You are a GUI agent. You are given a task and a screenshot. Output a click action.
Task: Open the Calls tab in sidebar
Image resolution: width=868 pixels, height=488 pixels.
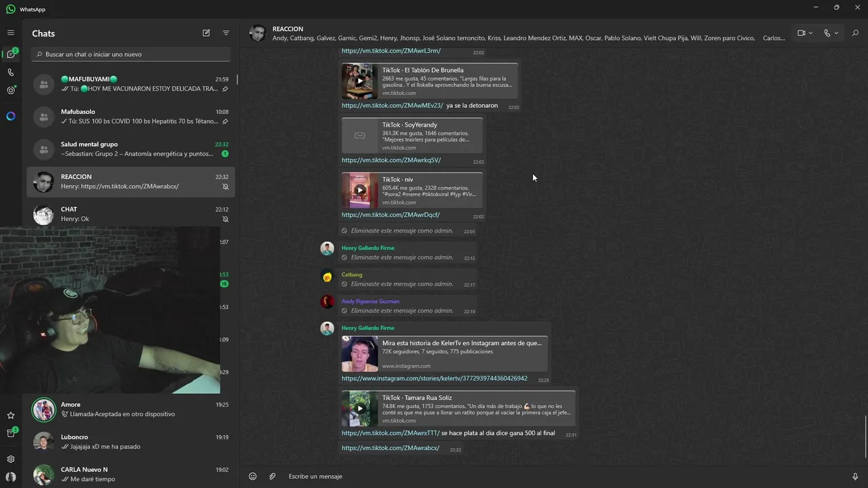click(x=11, y=73)
